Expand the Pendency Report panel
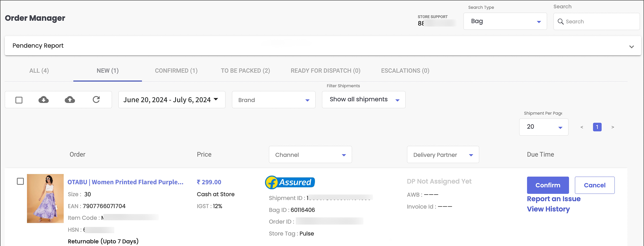644x246 pixels. tap(632, 47)
